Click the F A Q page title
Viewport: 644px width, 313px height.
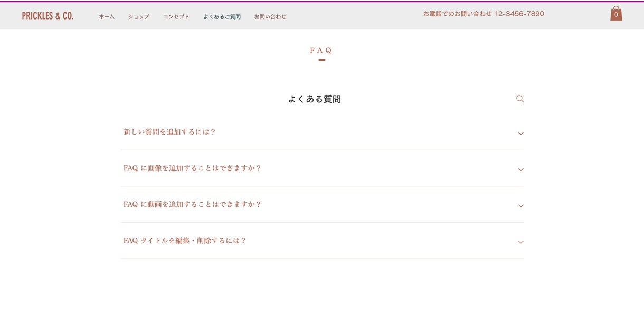[321, 50]
